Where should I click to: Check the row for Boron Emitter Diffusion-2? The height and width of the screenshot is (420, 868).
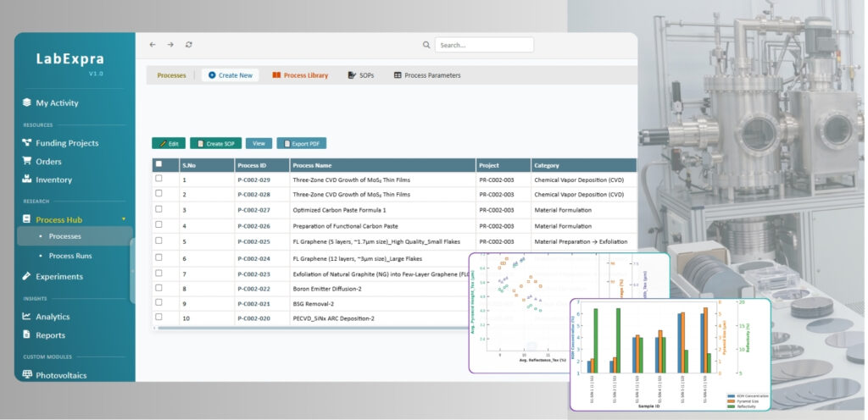pos(159,288)
